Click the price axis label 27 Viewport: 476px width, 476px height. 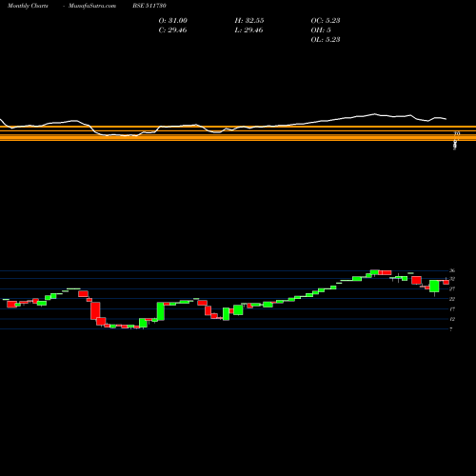click(x=452, y=288)
